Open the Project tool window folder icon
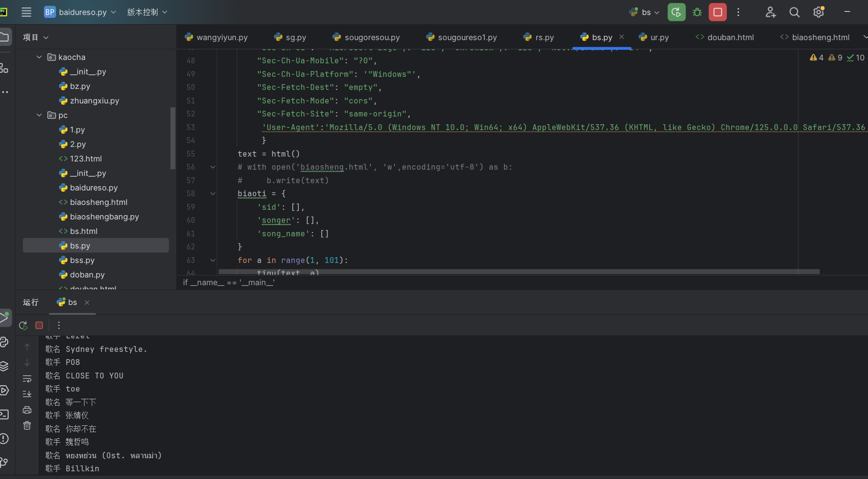Screen dimensions: 868x479 tap(5, 37)
